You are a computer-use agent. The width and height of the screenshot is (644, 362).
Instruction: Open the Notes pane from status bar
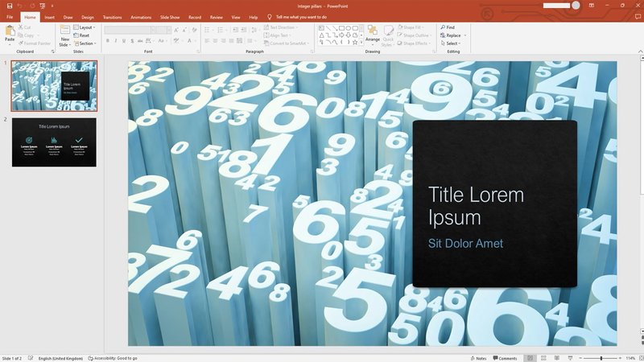point(478,358)
